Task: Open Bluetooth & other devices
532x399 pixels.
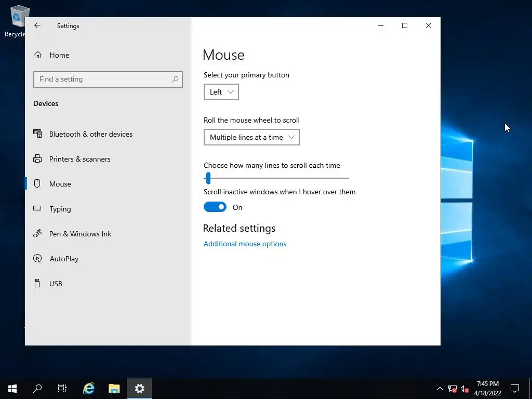Action: (x=108, y=134)
